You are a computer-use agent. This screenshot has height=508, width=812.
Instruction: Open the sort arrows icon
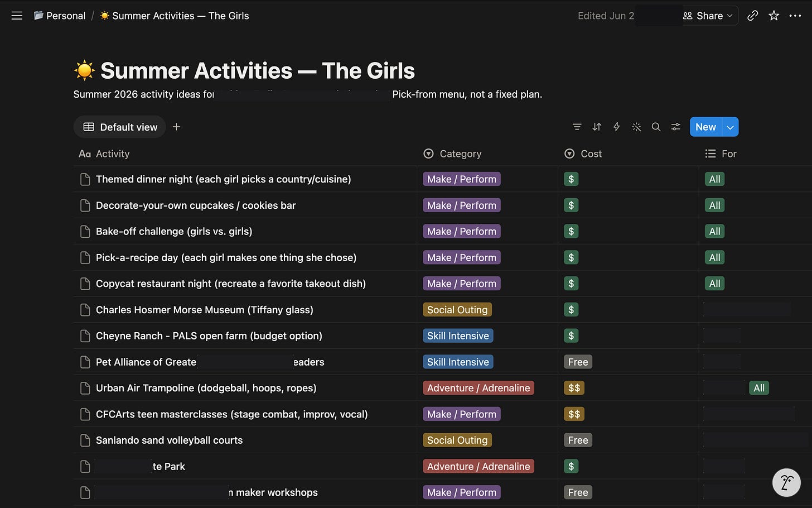pos(597,127)
